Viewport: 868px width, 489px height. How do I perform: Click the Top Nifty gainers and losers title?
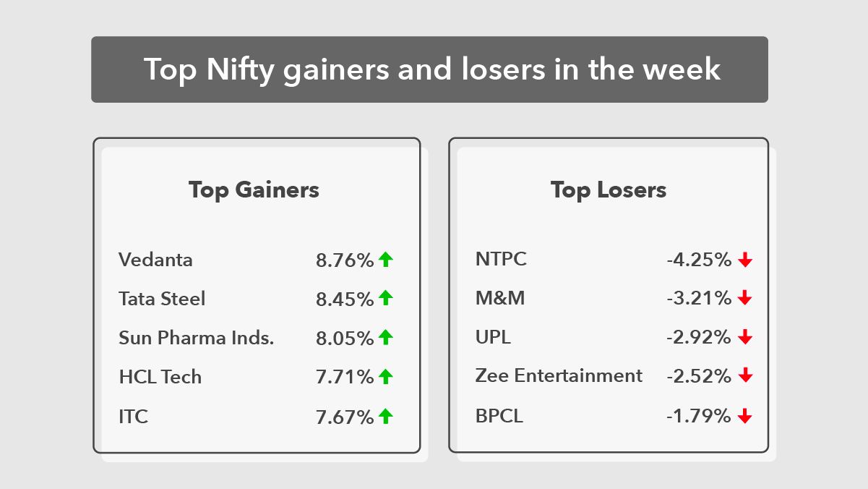432,69
